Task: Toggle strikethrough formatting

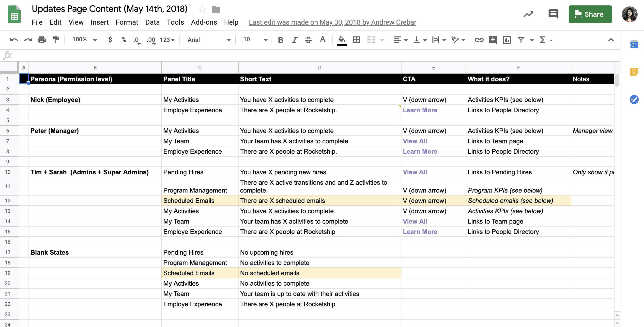Action: click(x=308, y=40)
